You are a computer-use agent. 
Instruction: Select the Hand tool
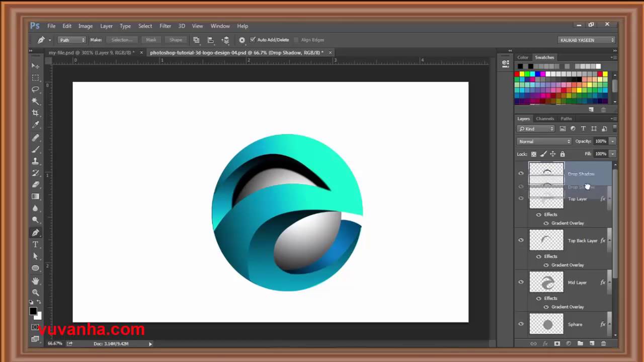point(35,281)
